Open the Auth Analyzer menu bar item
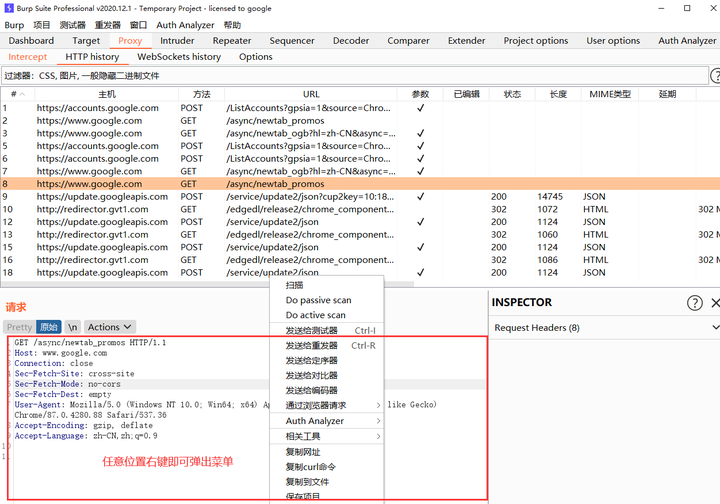 tap(185, 25)
